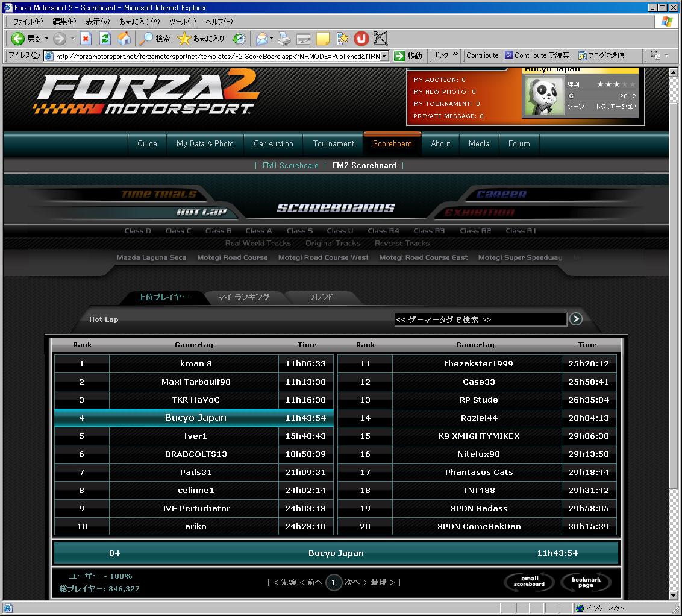Stop page loading with the red X icon

(86, 39)
